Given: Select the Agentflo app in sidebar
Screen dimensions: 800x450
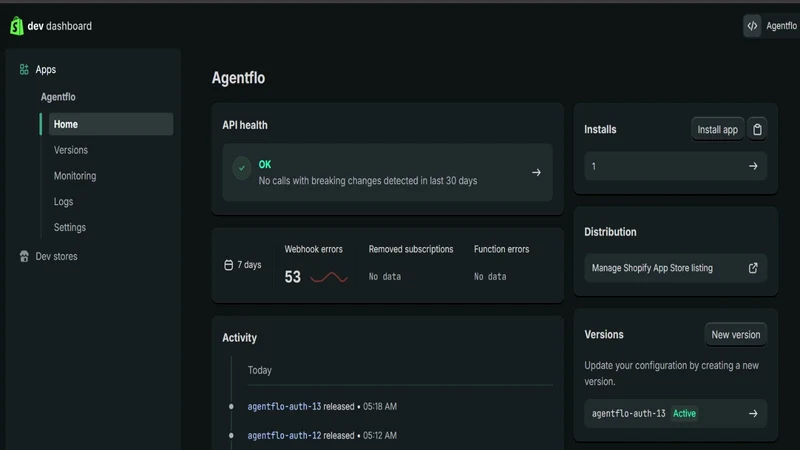Looking at the screenshot, I should 58,97.
